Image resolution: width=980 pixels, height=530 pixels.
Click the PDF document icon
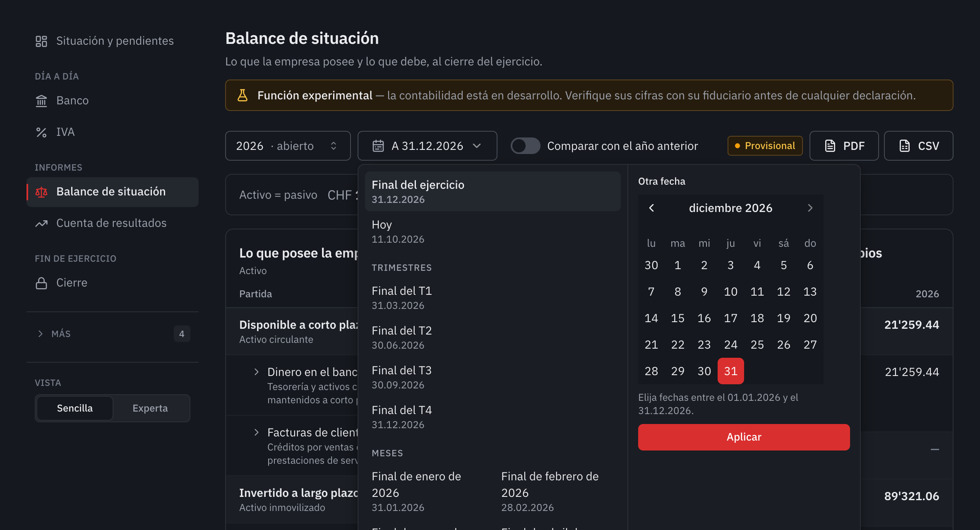(x=830, y=146)
